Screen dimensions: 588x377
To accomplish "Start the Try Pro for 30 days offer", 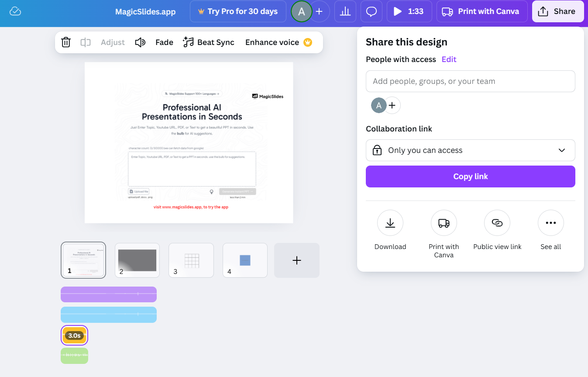I will pos(238,11).
